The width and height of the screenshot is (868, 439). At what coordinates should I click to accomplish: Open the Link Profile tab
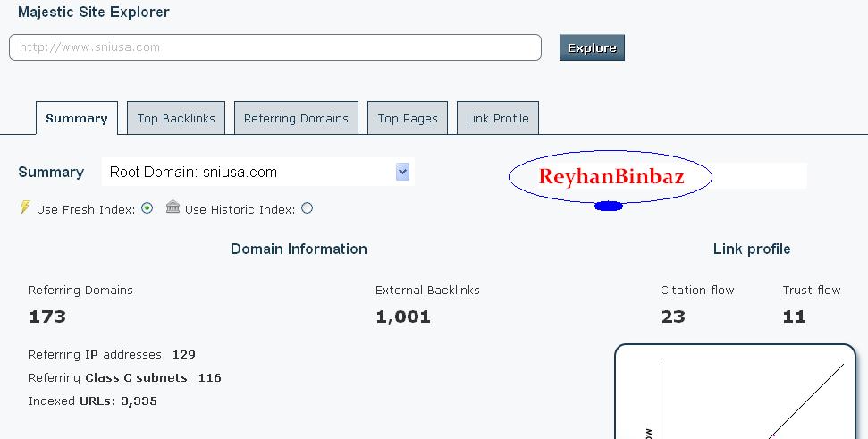(x=498, y=118)
